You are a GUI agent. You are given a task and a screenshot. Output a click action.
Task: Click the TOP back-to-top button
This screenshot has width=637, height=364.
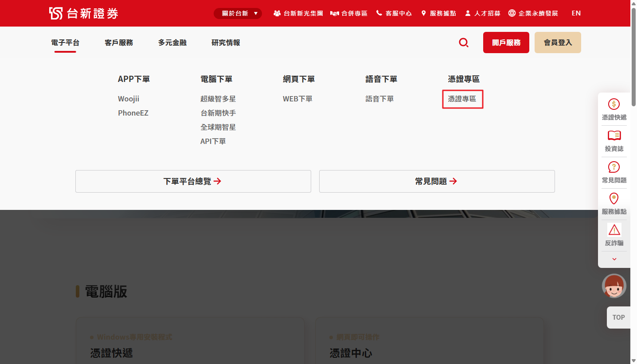[x=618, y=318]
